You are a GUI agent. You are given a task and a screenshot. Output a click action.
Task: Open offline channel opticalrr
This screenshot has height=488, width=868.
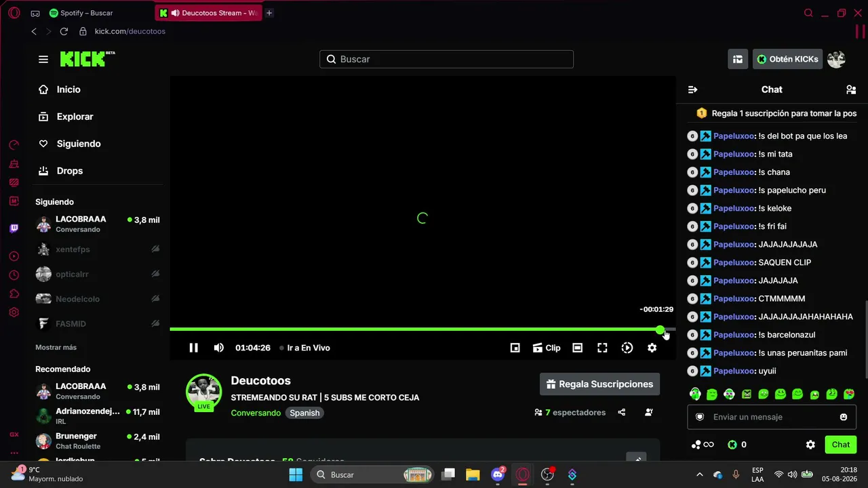click(x=98, y=274)
